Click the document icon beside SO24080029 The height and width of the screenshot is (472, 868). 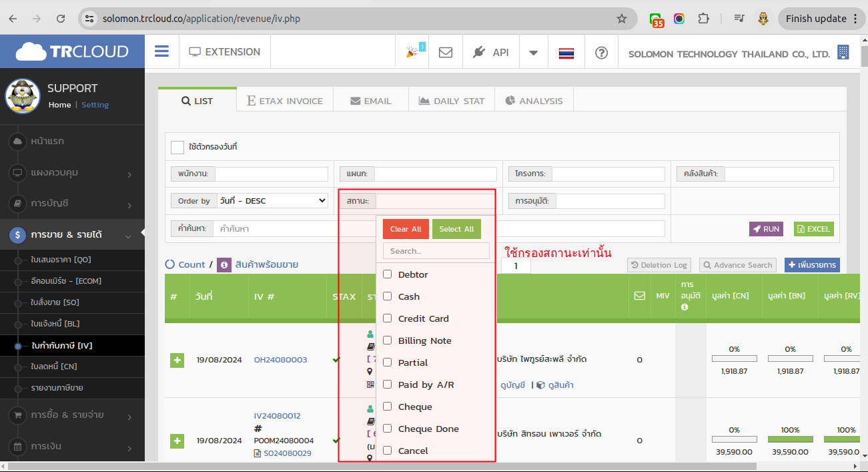pos(258,453)
